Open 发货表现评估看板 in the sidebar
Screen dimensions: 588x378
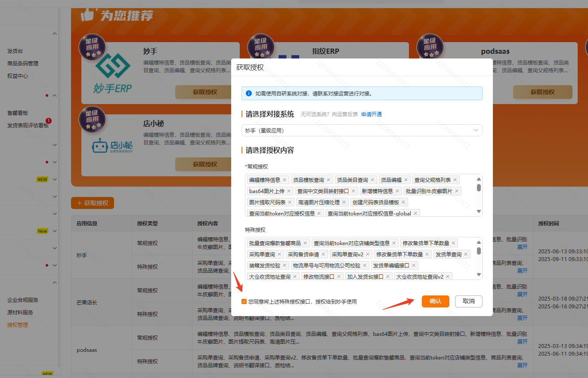pos(28,126)
